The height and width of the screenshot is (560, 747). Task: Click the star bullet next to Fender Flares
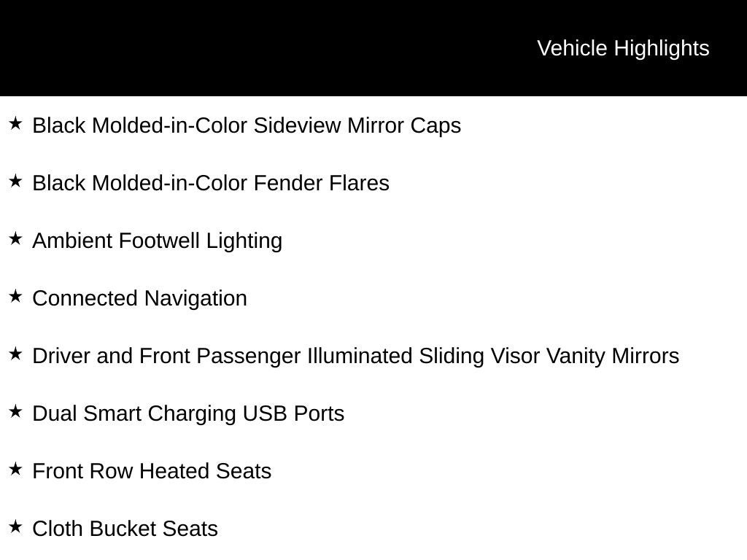15,182
